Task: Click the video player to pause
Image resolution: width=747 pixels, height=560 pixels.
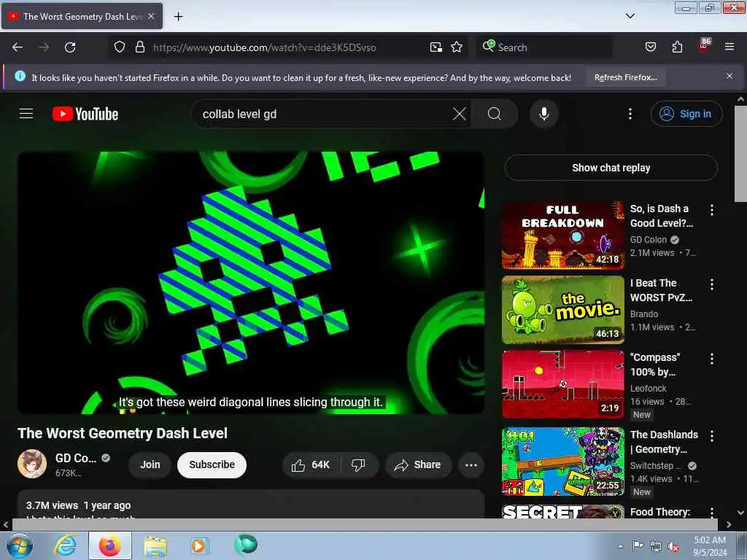Action: pyautogui.click(x=251, y=282)
